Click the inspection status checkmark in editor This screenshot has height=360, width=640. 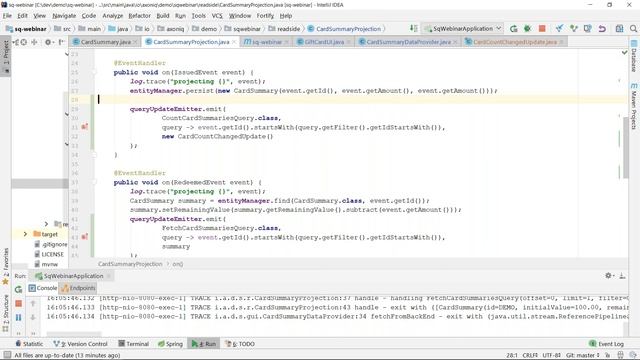click(x=624, y=53)
